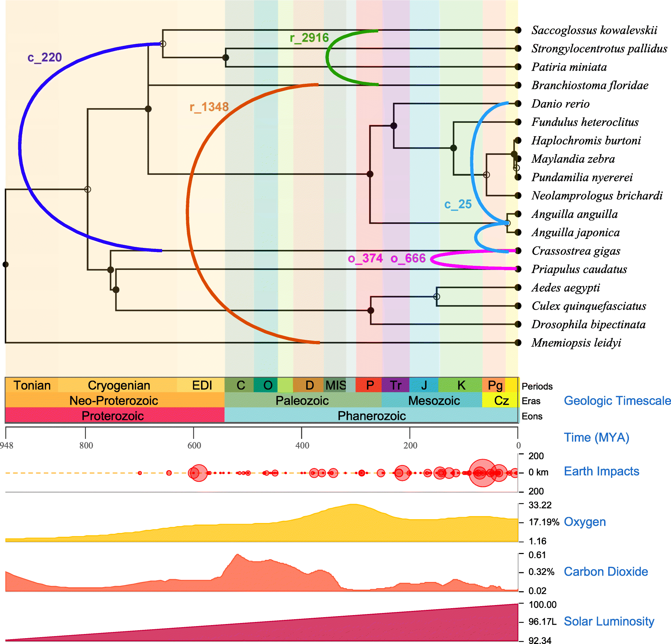Click the carbon dioxide peak in the chart
This screenshot has width=671, height=644.
click(237, 555)
